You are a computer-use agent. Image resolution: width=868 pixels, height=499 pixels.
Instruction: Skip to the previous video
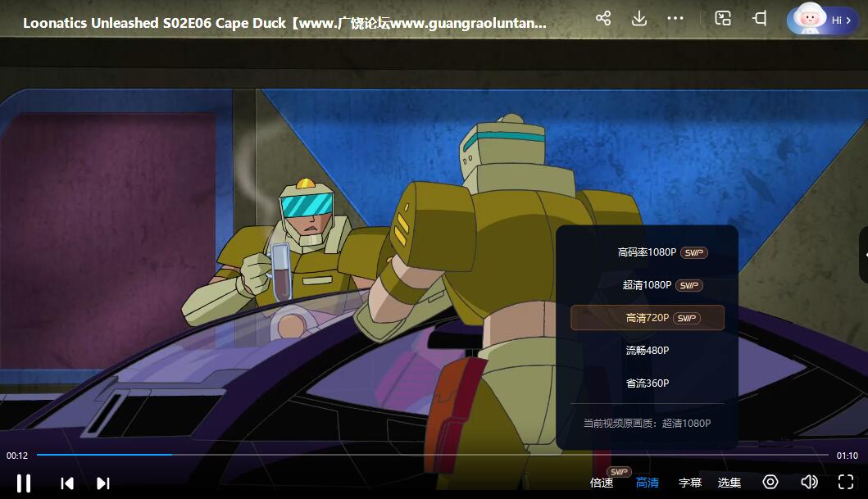[x=67, y=483]
